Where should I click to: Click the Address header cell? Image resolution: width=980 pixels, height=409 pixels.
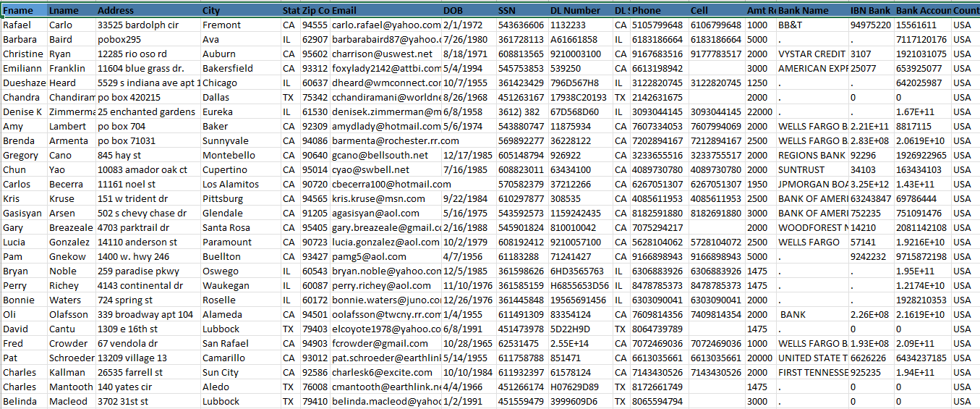[147, 11]
